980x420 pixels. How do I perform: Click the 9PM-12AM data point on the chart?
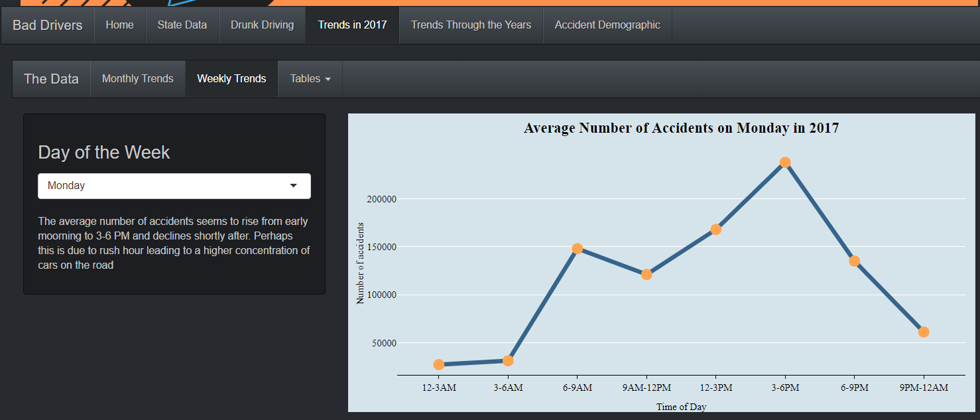(x=924, y=332)
